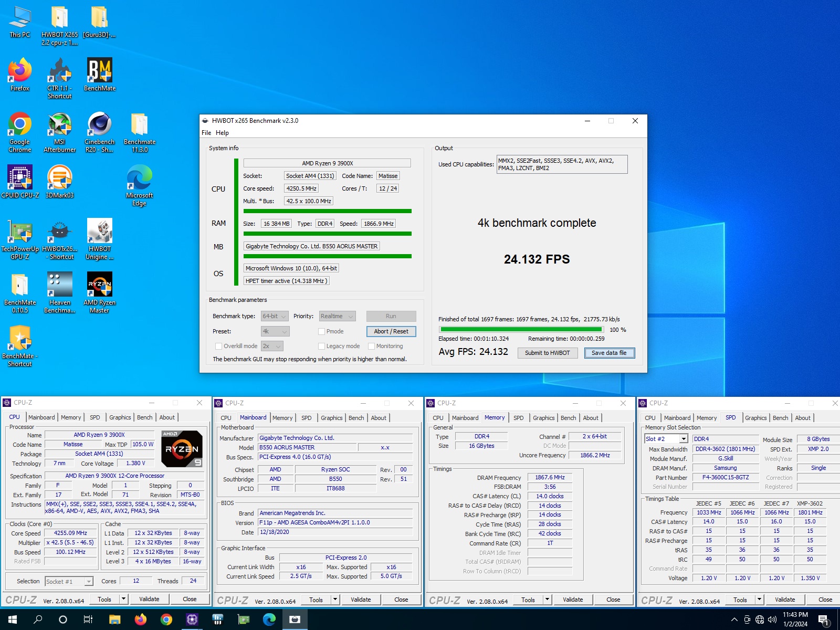Launch Google Chrome from the desktop

coord(20,132)
